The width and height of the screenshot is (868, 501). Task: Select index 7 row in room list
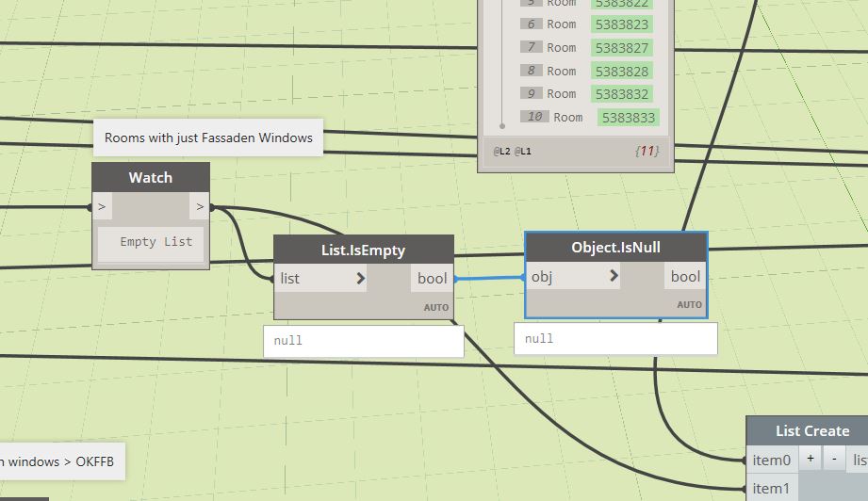pos(587,48)
